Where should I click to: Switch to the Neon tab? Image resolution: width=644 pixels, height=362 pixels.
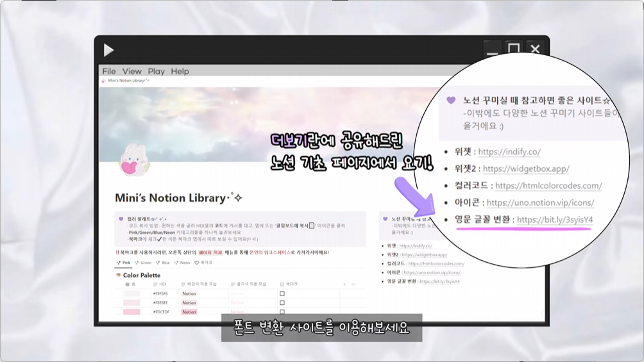pyautogui.click(x=182, y=262)
